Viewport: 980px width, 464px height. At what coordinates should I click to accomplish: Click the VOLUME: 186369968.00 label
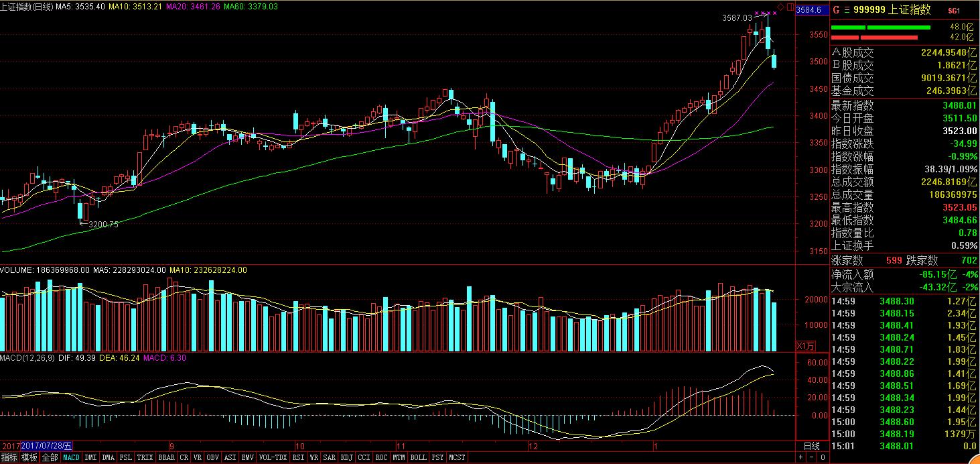tap(45, 270)
